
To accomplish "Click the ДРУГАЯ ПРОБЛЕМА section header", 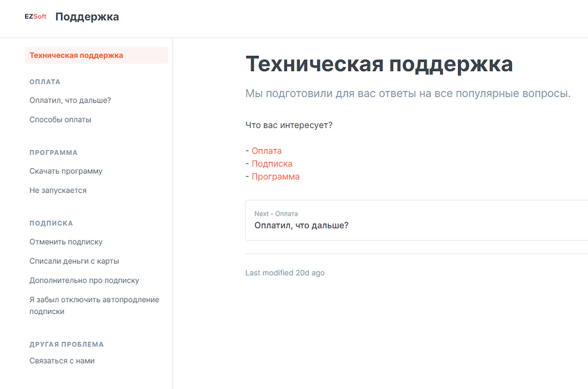I will point(66,344).
